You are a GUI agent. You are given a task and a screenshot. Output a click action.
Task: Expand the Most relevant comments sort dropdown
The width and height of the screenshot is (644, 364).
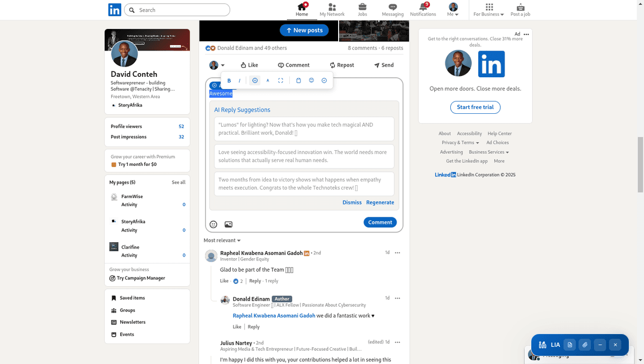[222, 240]
